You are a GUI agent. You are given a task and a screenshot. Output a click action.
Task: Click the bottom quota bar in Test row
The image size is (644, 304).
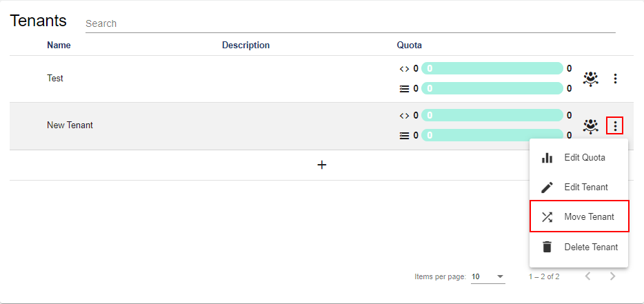[492, 88]
